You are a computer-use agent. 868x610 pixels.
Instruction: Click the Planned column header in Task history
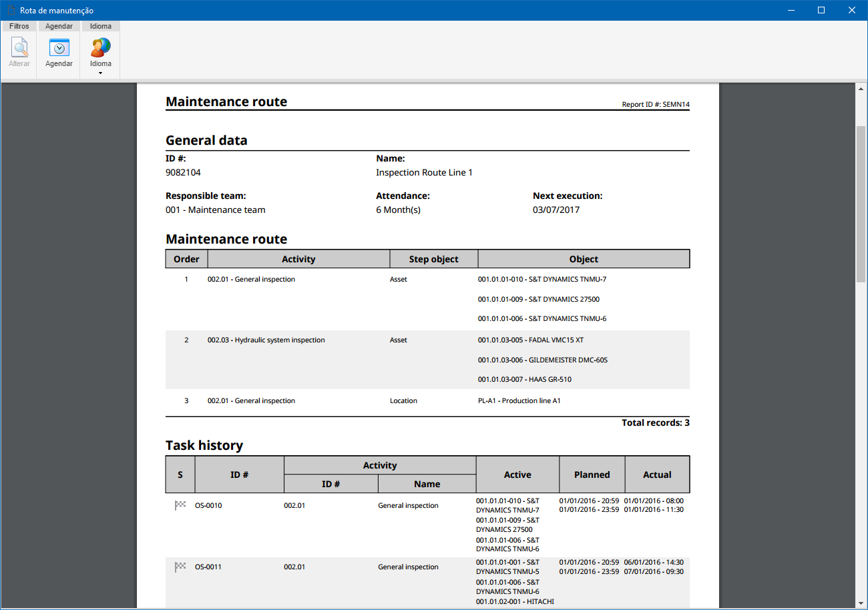click(x=592, y=475)
